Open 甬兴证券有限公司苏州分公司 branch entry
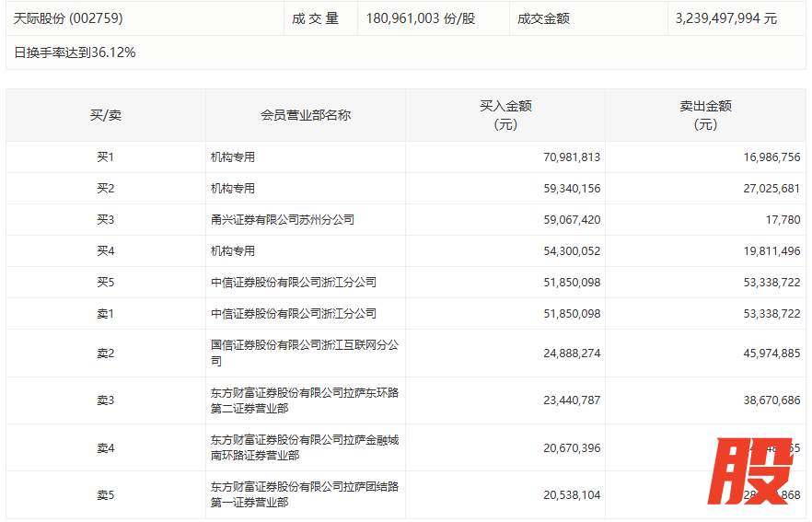Screen dimensions: 812x522 pos(283,220)
